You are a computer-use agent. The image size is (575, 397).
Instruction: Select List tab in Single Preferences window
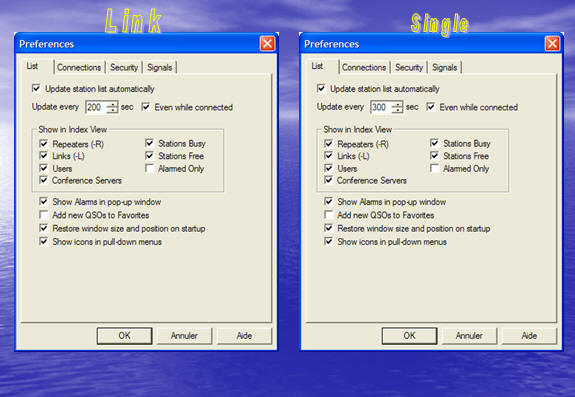[x=317, y=66]
